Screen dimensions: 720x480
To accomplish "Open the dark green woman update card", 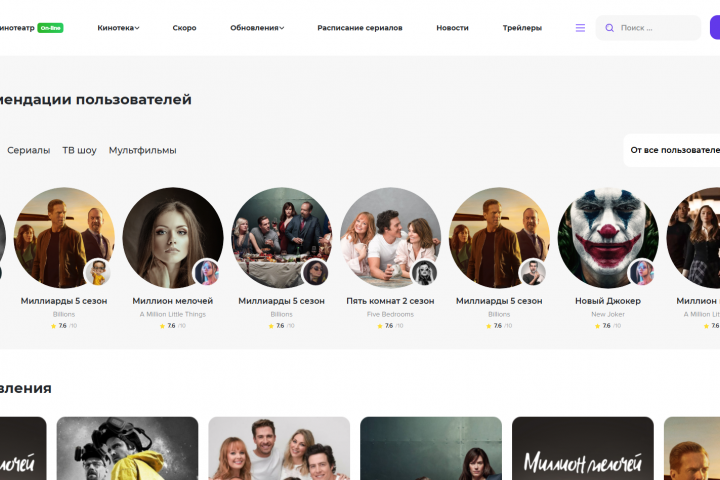I will pos(431,448).
